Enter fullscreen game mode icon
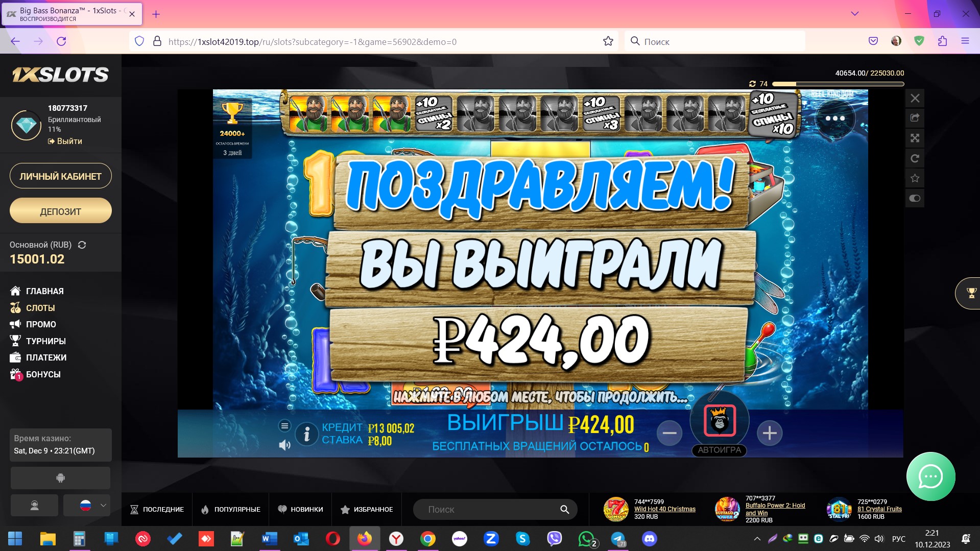Image resolution: width=980 pixels, height=551 pixels. pyautogui.click(x=915, y=138)
